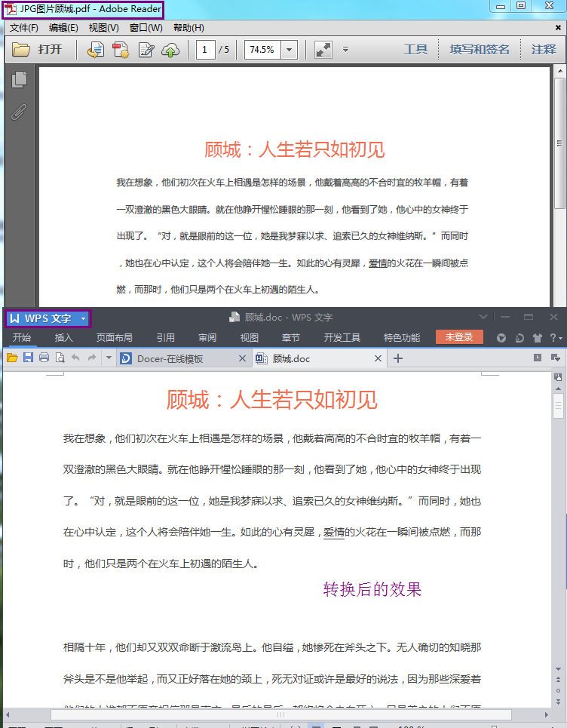Open the 填写和签名 pane in Adobe Reader

tap(480, 49)
